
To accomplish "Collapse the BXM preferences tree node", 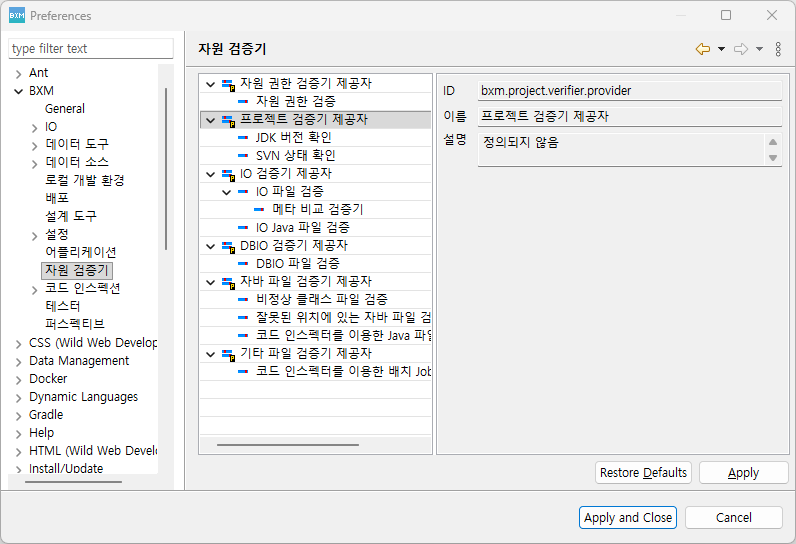I will tap(18, 91).
